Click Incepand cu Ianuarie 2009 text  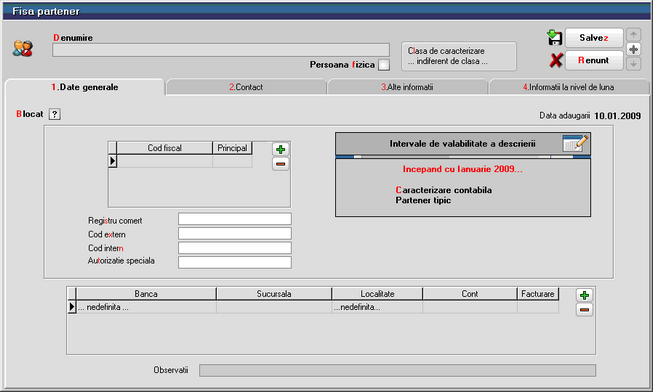(x=462, y=169)
